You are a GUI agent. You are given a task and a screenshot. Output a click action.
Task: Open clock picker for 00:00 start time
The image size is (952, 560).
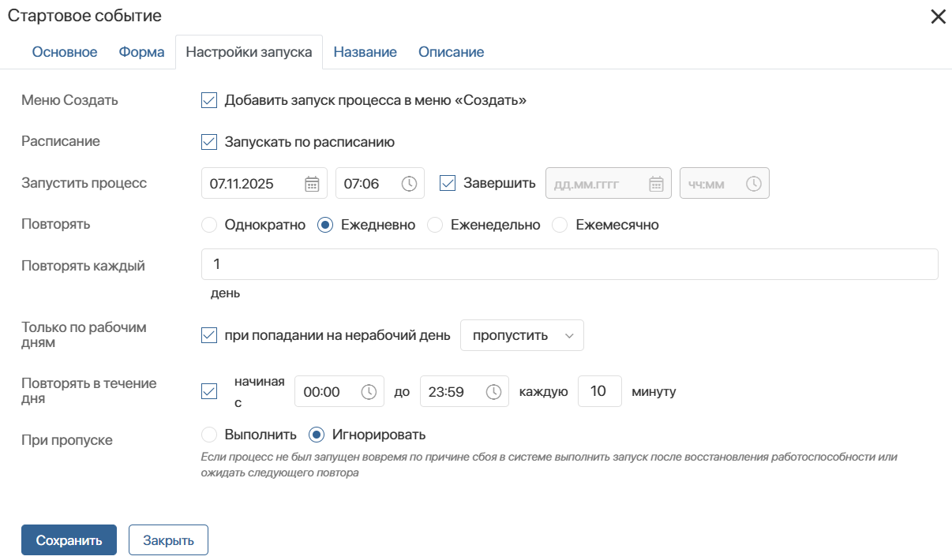[369, 392]
